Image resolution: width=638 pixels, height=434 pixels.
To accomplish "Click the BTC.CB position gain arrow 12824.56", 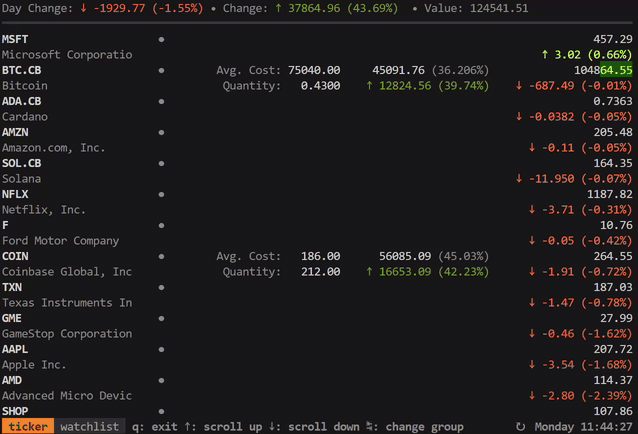I will [x=369, y=86].
